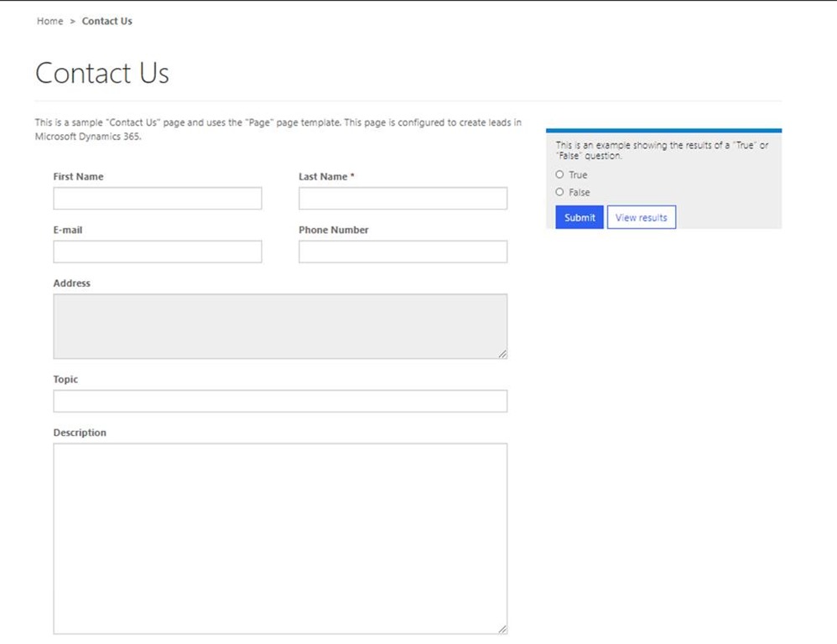
Task: Click the Description box resize grip
Action: coord(502,629)
